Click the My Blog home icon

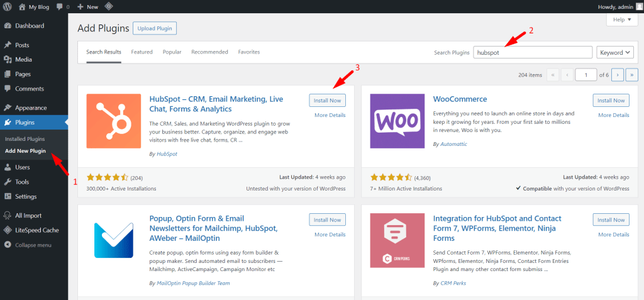(22, 6)
